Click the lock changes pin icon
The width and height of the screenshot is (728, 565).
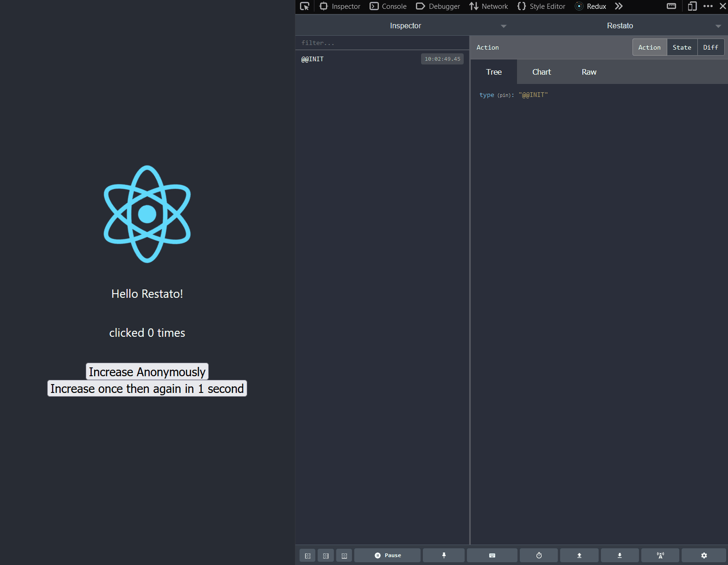coord(444,555)
